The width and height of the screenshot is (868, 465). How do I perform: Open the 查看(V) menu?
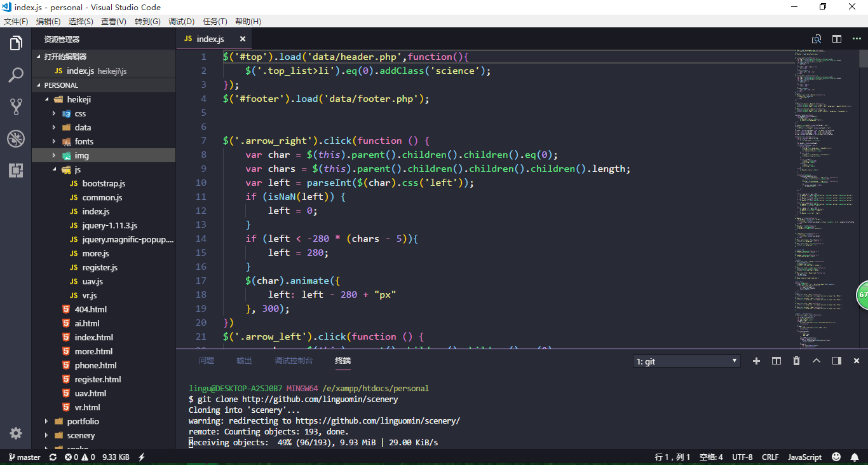pos(114,21)
